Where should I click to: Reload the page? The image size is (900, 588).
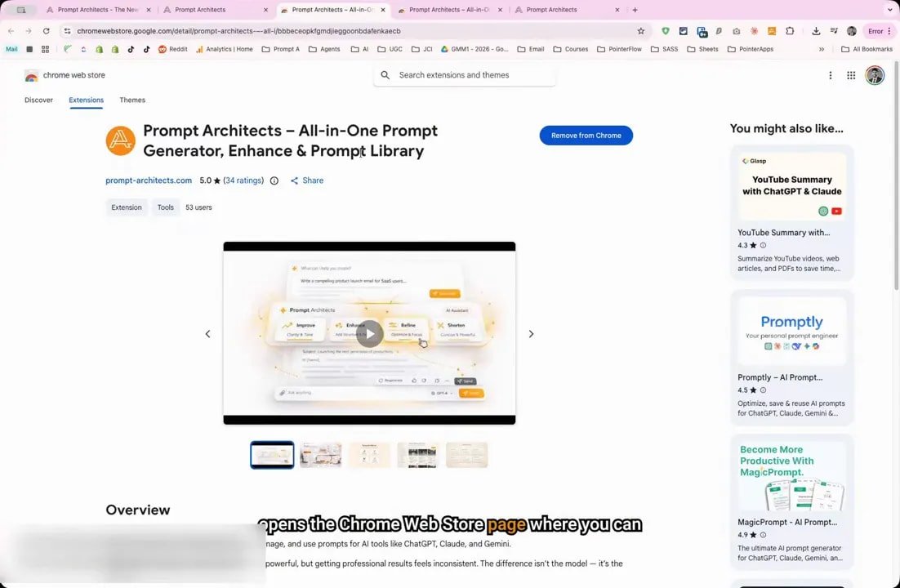tap(46, 31)
